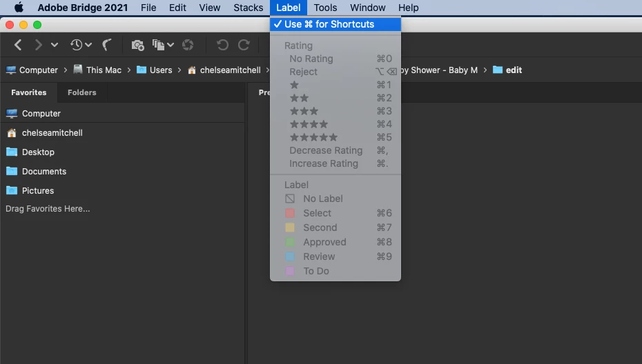The image size is (642, 364).
Task: Rotate 90° counterclockwise icon
Action: [222, 45]
